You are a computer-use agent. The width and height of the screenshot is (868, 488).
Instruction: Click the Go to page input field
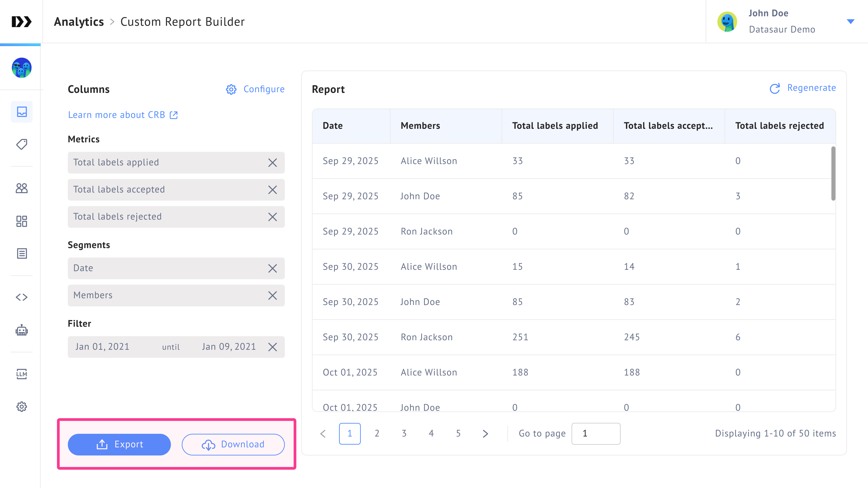point(595,434)
